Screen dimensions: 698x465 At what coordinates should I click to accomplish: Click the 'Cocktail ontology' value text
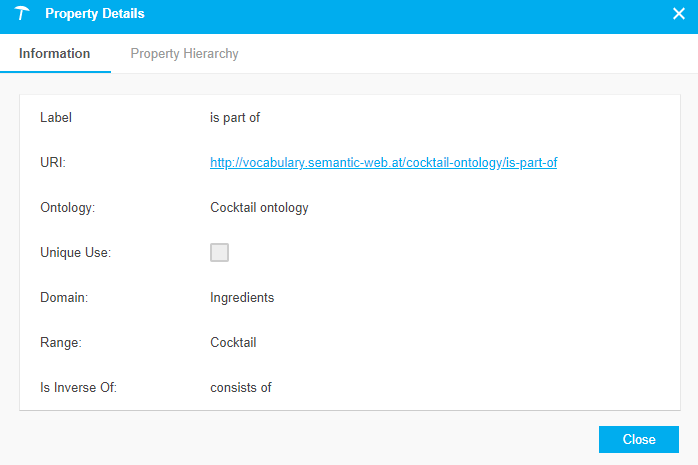point(259,208)
